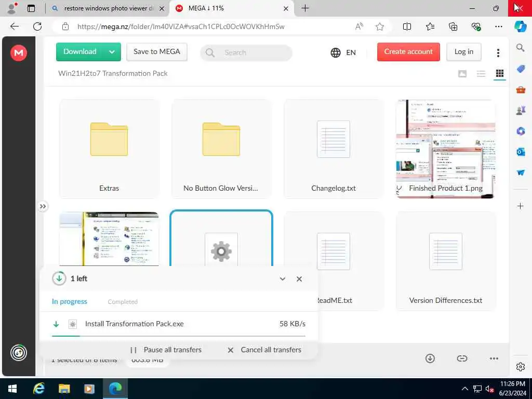532x399 pixels.
Task: Open Windows Start menu
Action: pyautogui.click(x=12, y=389)
